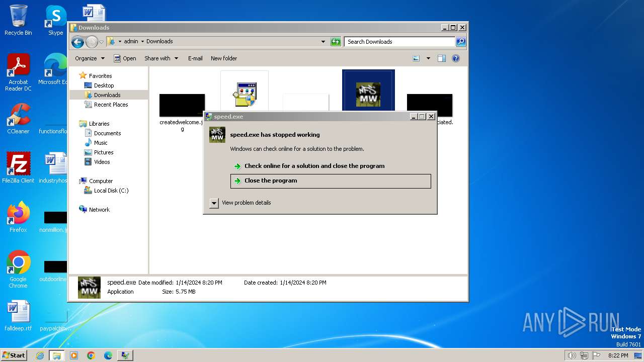644x362 pixels.
Task: Click the Back arrow in Downloads window
Action: point(77,42)
